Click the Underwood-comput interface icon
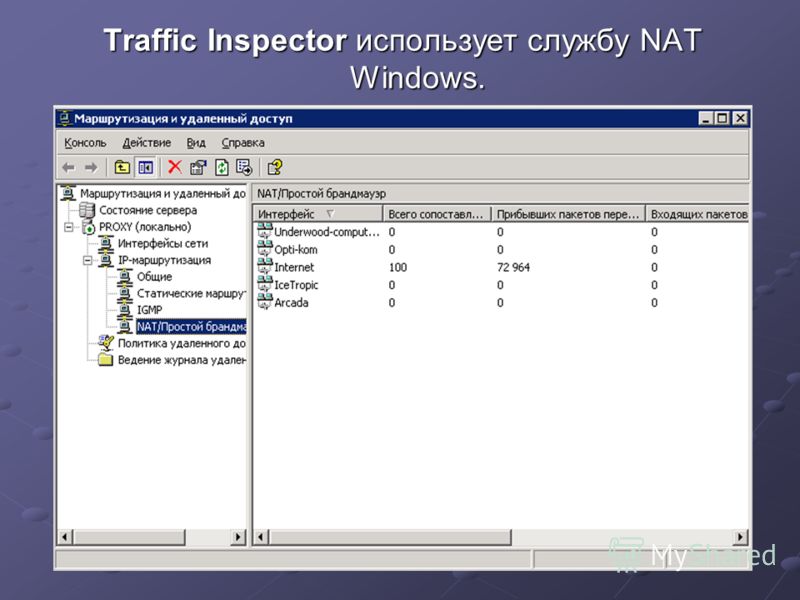 click(265, 231)
